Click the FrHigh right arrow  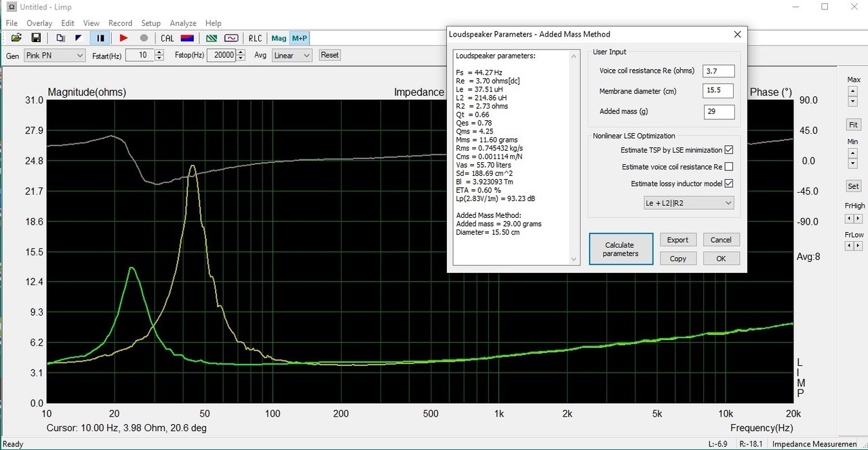(858, 219)
